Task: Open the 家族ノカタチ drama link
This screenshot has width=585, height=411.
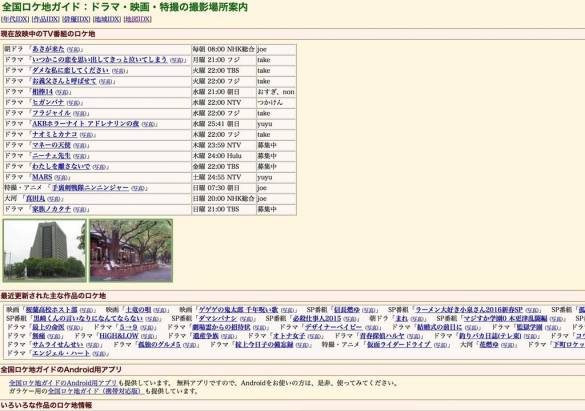Action: pos(51,209)
